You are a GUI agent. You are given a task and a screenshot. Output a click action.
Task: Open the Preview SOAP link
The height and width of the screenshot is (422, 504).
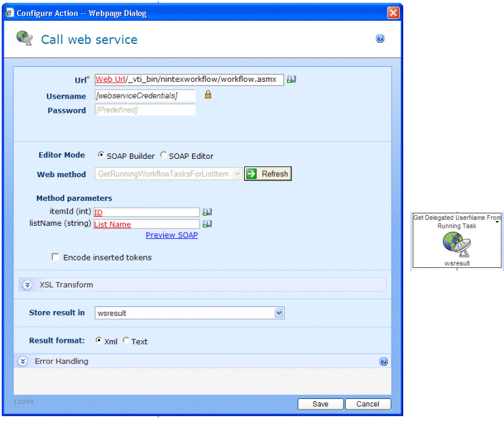pos(172,235)
